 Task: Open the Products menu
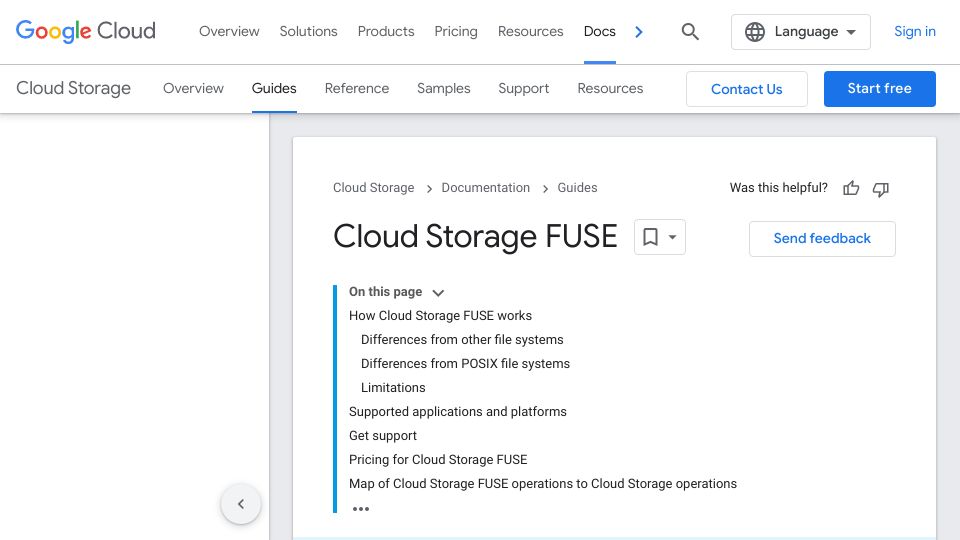(x=386, y=31)
